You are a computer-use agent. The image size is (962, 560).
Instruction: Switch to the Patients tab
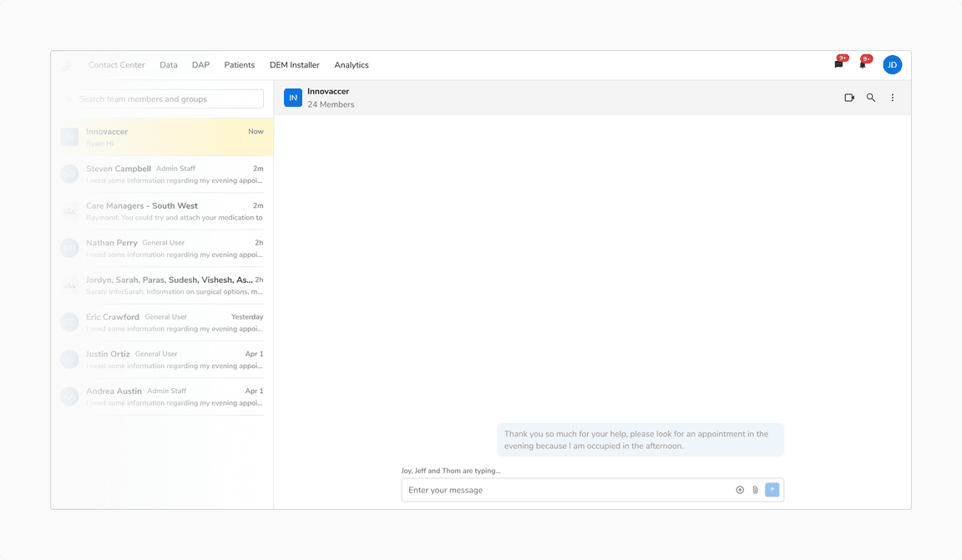point(240,64)
